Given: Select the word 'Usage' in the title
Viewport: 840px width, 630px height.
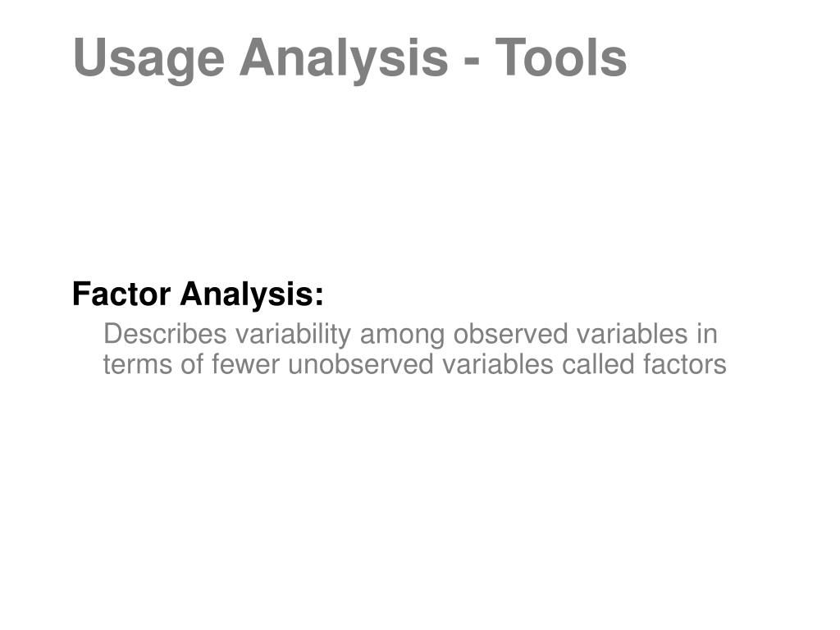Looking at the screenshot, I should click(x=148, y=60).
